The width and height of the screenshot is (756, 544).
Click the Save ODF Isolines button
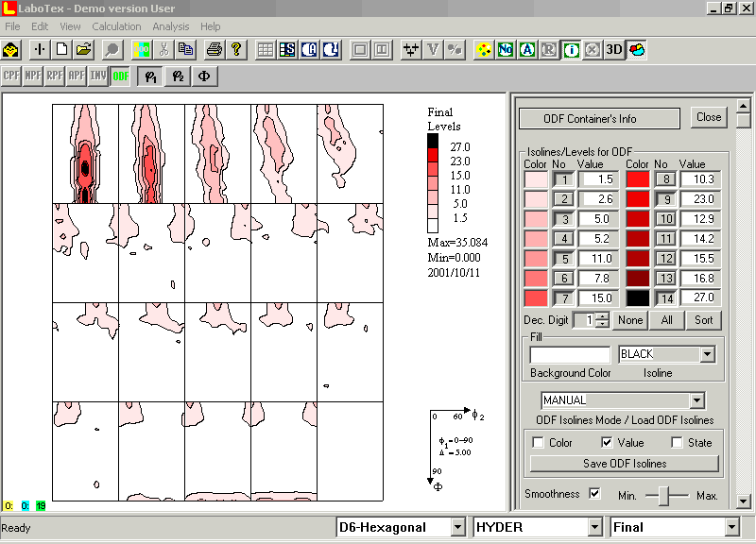point(624,464)
